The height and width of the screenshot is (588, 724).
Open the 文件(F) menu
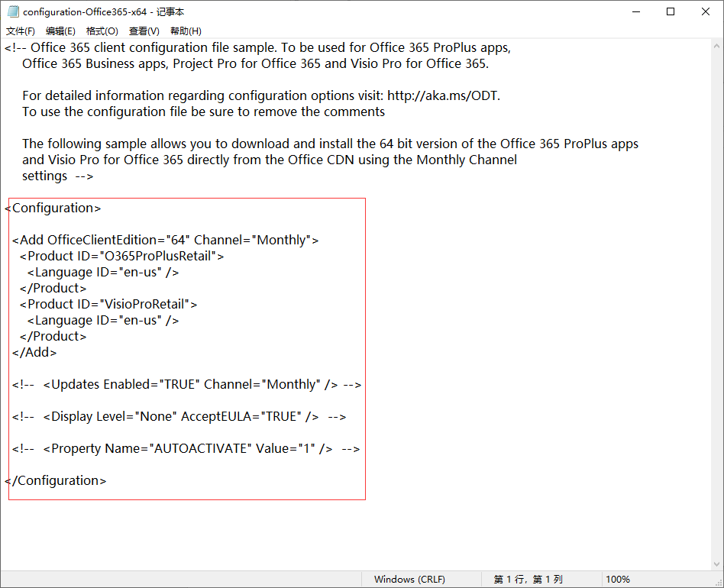point(21,31)
